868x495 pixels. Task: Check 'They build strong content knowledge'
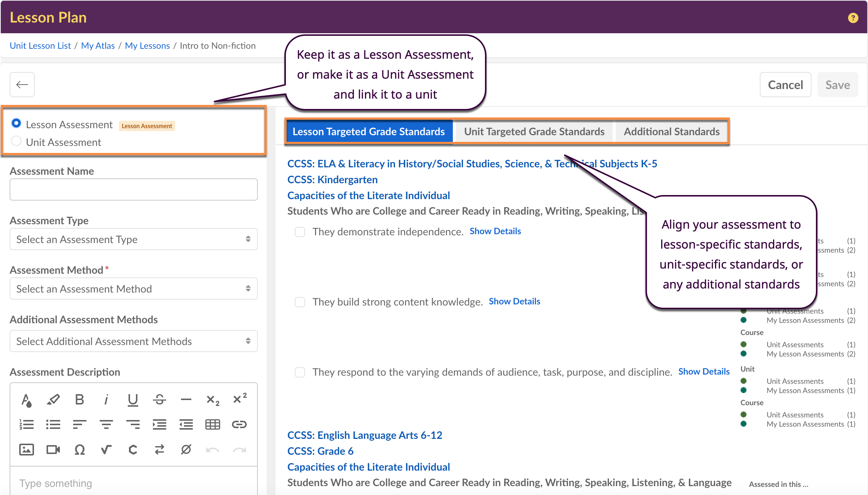pyautogui.click(x=300, y=302)
